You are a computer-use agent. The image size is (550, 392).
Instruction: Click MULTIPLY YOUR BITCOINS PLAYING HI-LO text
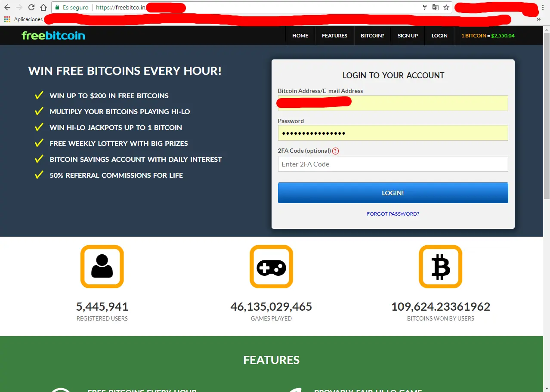(x=120, y=111)
